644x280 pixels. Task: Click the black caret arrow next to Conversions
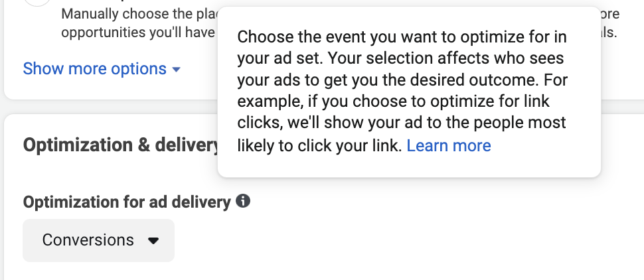click(153, 241)
